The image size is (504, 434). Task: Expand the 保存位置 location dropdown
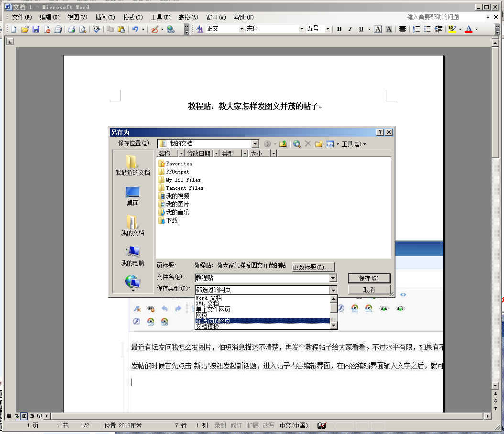click(255, 144)
